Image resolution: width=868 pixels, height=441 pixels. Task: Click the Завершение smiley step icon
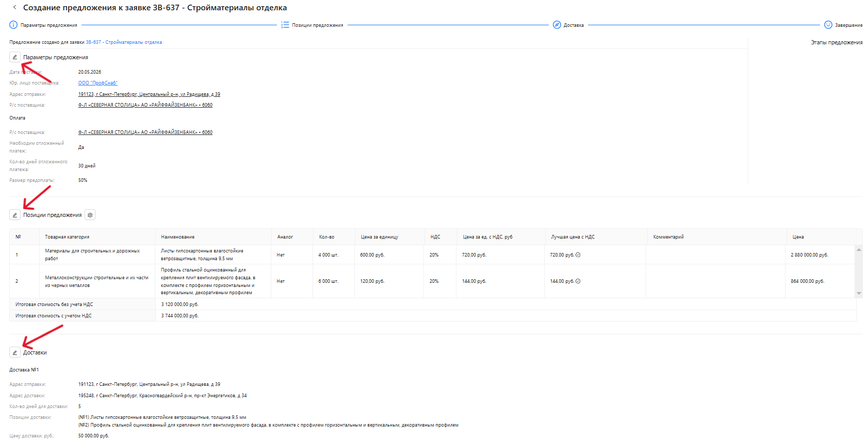pos(828,25)
